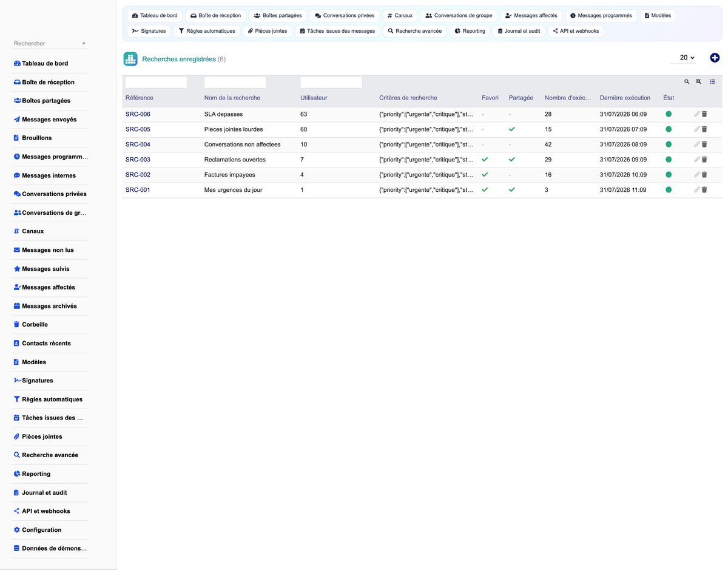Open the Rechercher dropdown in the sidebar
This screenshot has height=570, width=728.
point(50,44)
